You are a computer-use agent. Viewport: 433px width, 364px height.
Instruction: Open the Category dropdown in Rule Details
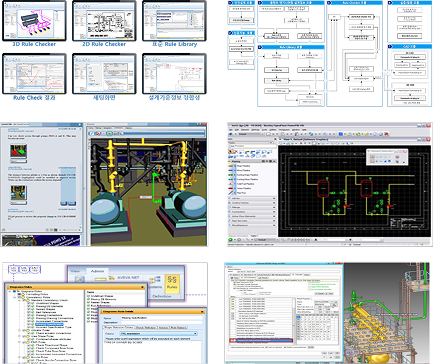(158, 334)
